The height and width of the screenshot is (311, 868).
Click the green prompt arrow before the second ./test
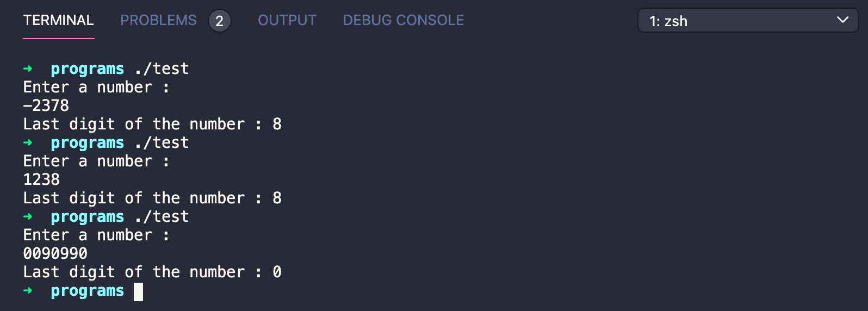28,143
